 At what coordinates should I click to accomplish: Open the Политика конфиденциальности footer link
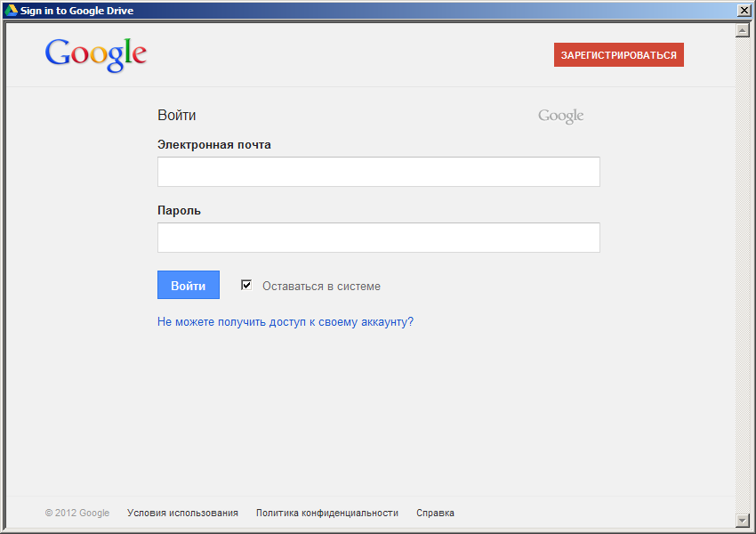click(326, 513)
